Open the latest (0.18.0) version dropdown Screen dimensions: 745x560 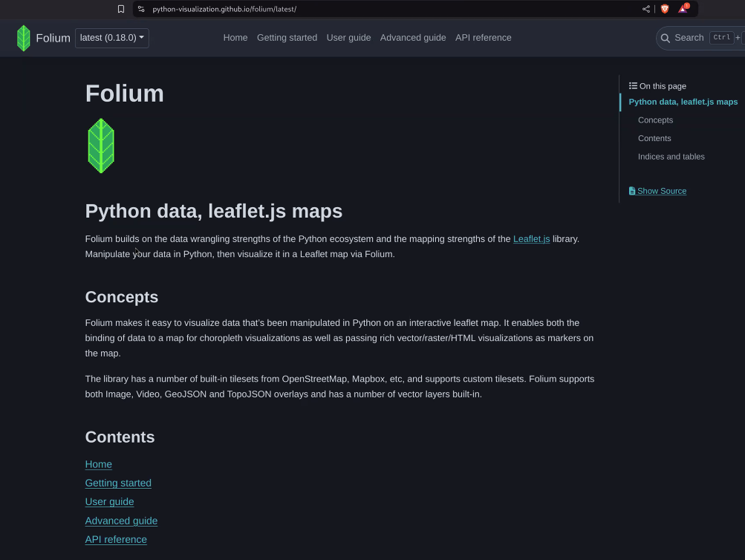click(112, 38)
